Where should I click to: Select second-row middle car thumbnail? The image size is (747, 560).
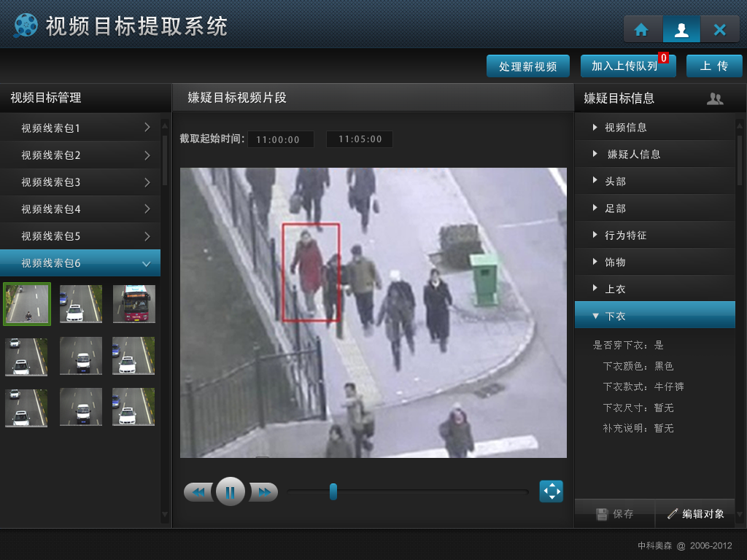(81, 356)
